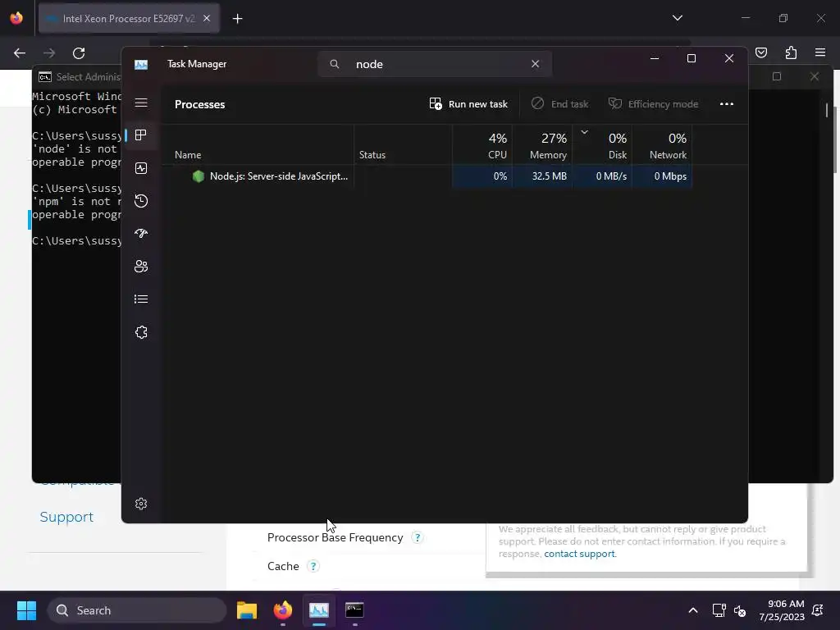Click help icon beside Processor Base Frequency
Image resolution: width=840 pixels, height=630 pixels.
[x=418, y=537]
